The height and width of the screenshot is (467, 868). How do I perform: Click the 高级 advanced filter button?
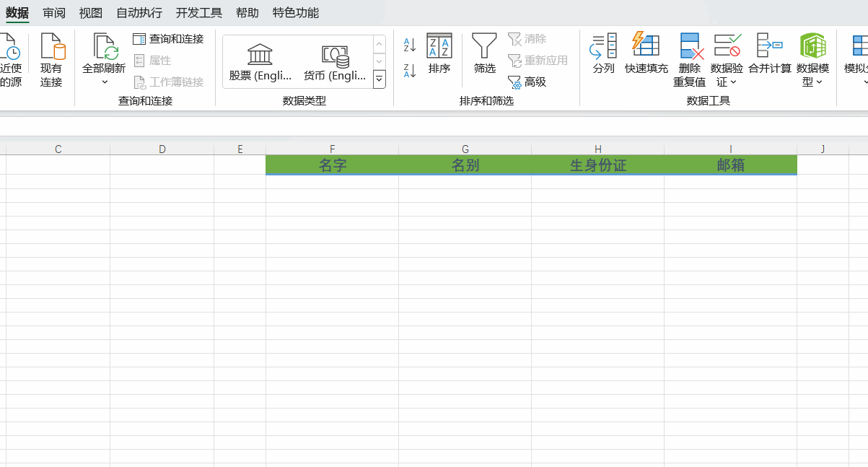(x=527, y=82)
